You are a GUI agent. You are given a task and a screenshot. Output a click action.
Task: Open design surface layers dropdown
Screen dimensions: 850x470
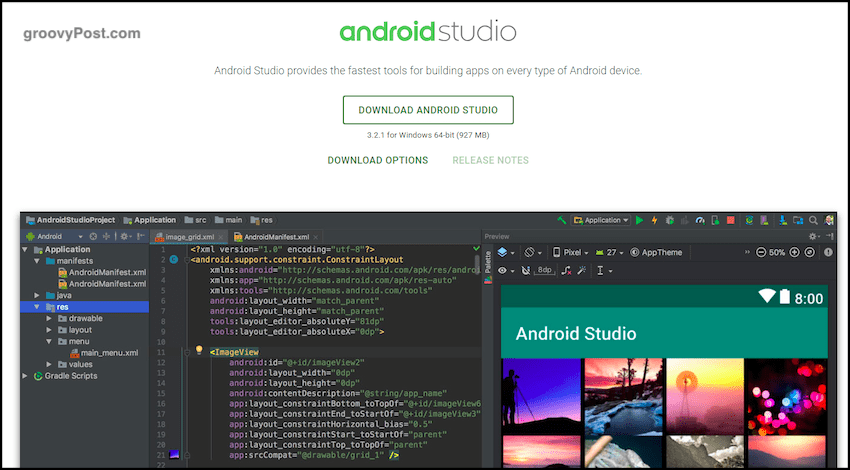(x=506, y=253)
